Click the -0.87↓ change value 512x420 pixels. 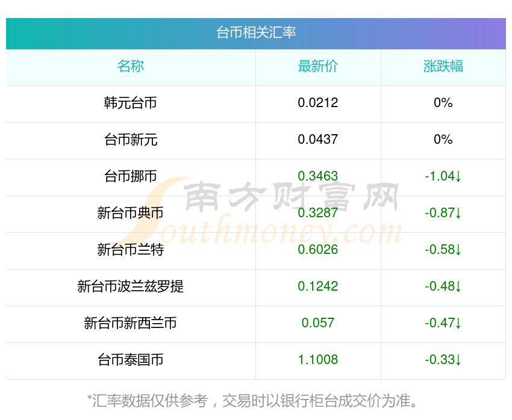point(443,213)
